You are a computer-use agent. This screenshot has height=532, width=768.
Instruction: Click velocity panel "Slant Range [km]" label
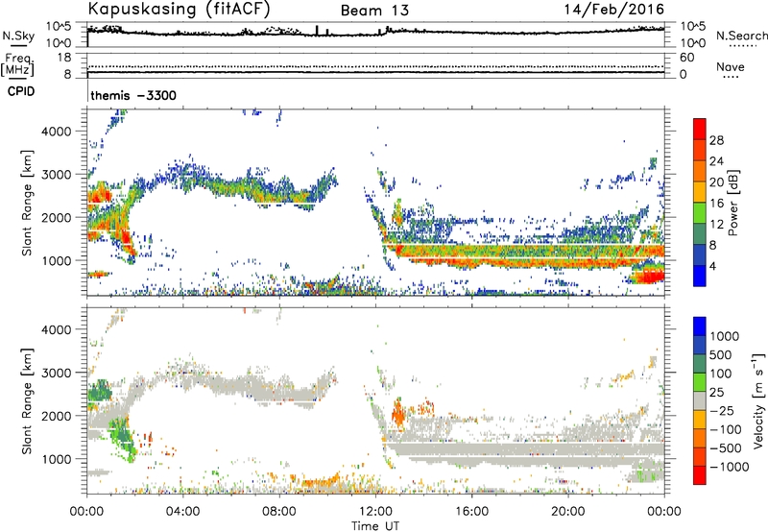[27, 401]
